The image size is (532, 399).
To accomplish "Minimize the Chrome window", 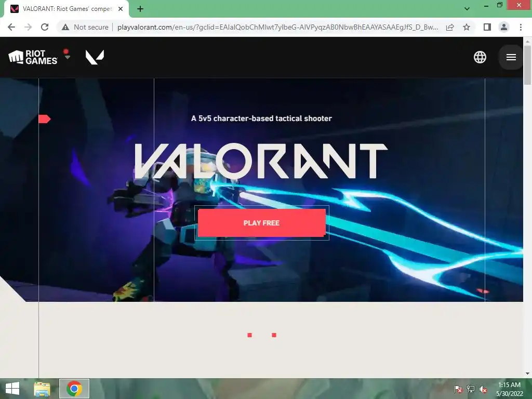I will tap(486, 5).
